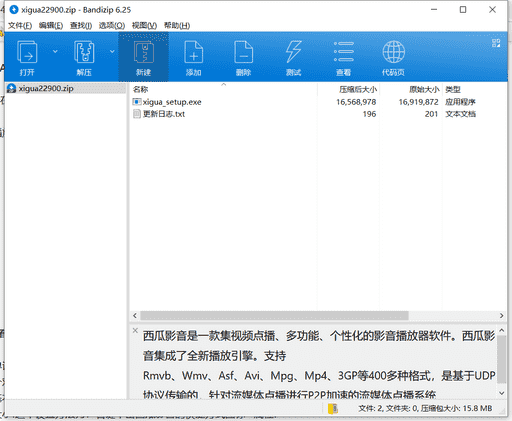Image resolution: width=512 pixels, height=421 pixels.
Task: Open the 编辑(E) menu
Action: coord(51,26)
